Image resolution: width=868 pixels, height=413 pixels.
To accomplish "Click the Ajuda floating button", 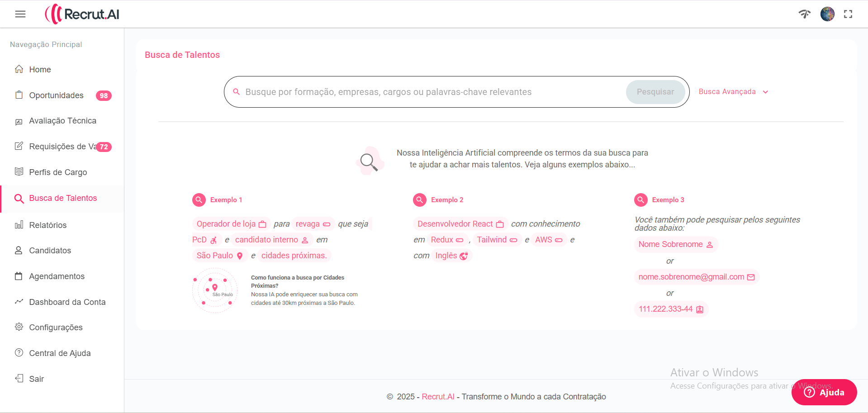I will [x=824, y=392].
